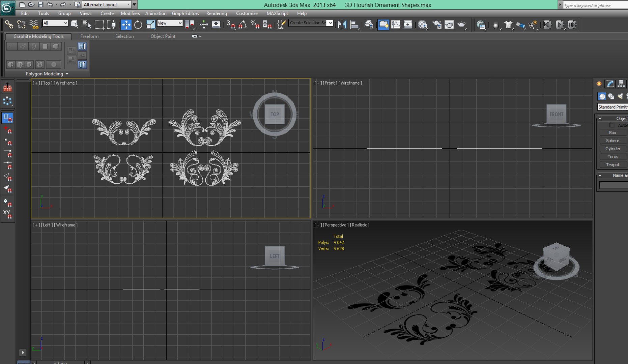Open Select by Name list
The height and width of the screenshot is (364, 628).
[87, 24]
